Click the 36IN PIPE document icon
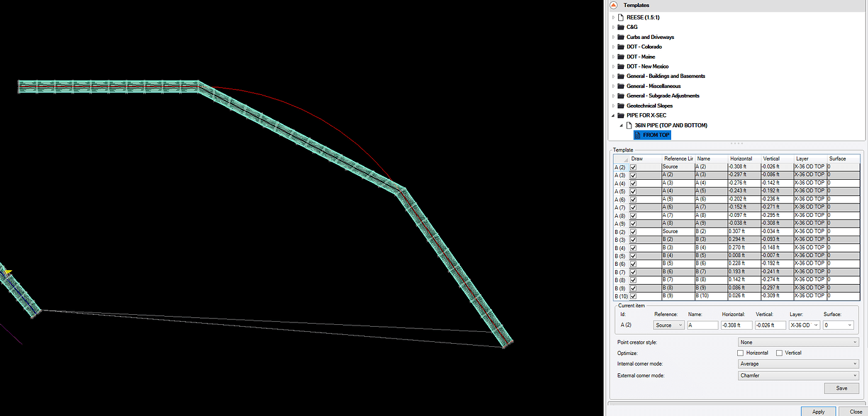The image size is (868, 416). click(x=630, y=125)
